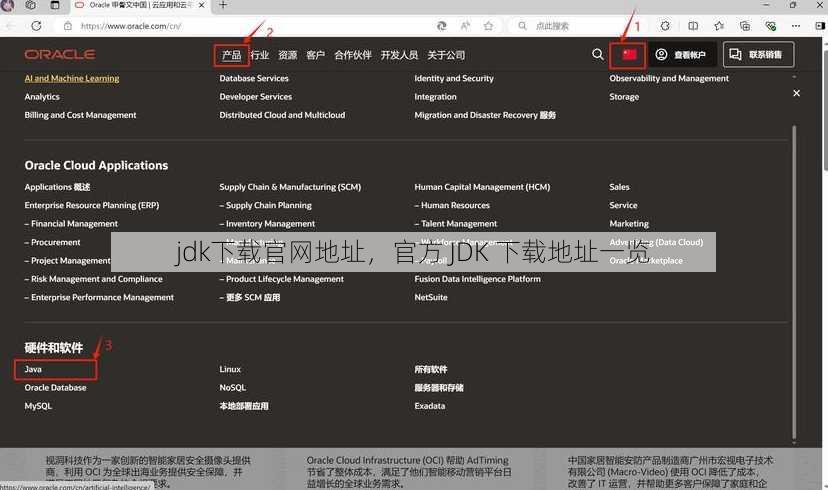Open the NetSuite link

point(431,297)
